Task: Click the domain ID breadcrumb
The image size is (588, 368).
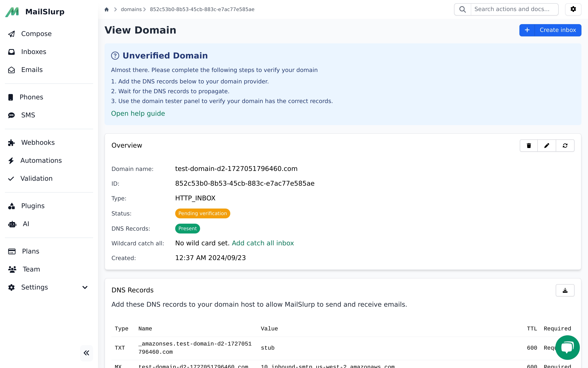Action: click(x=202, y=9)
